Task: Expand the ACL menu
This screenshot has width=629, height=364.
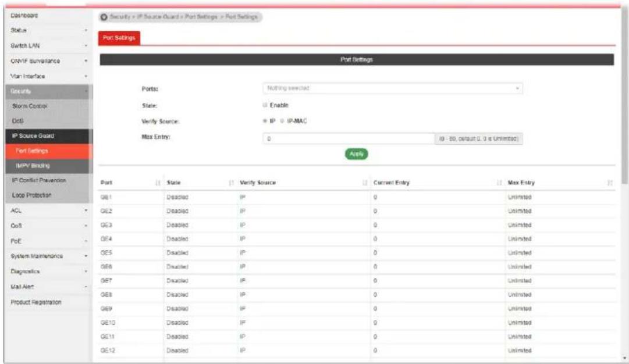Action: pos(49,210)
